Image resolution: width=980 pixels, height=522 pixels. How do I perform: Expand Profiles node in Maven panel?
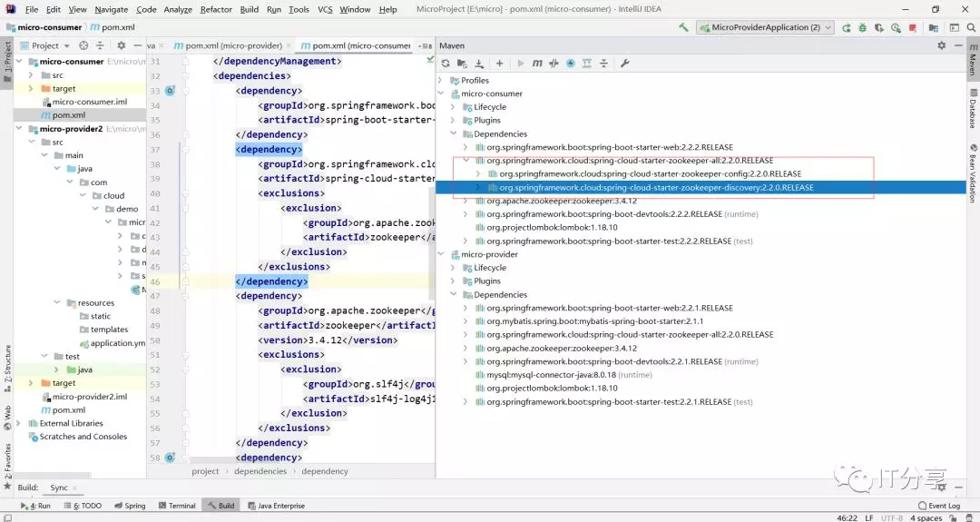[x=441, y=80]
